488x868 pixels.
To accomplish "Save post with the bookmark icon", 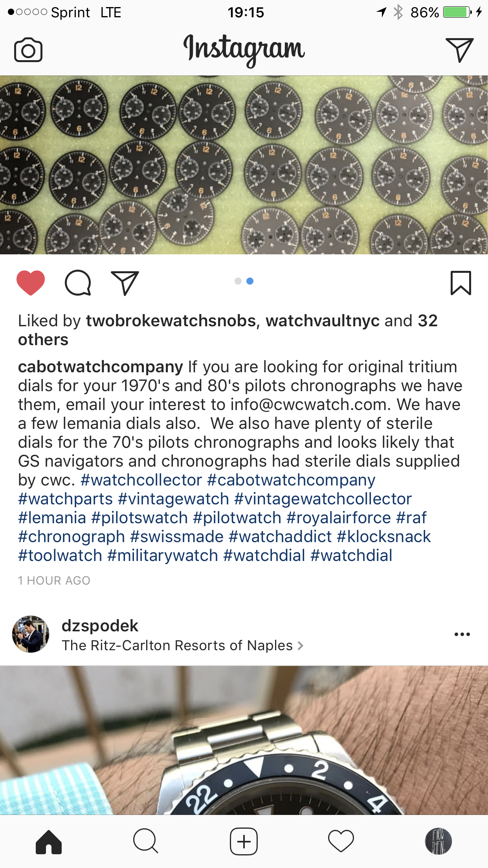I will pyautogui.click(x=460, y=283).
